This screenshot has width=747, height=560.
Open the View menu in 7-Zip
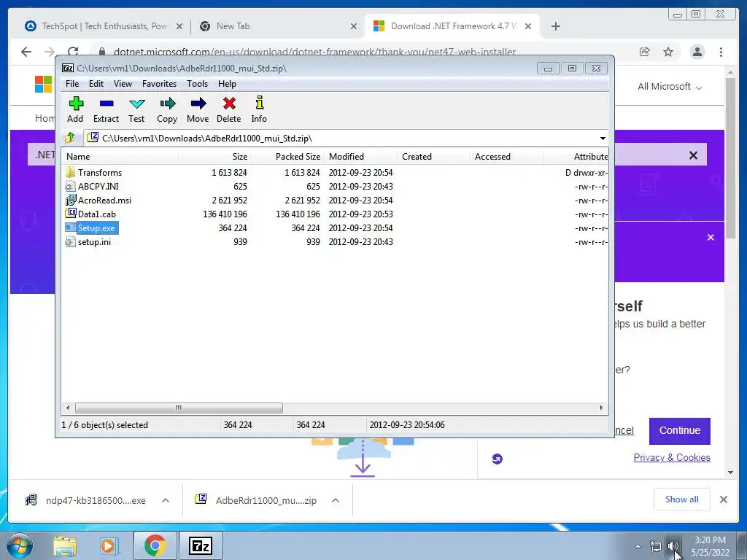123,84
